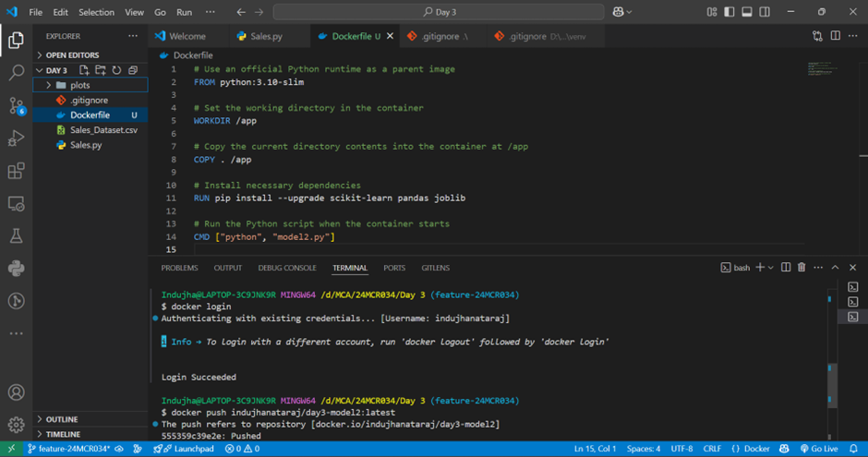Open the Remote Explorer view
This screenshot has width=868, height=457.
(16, 204)
